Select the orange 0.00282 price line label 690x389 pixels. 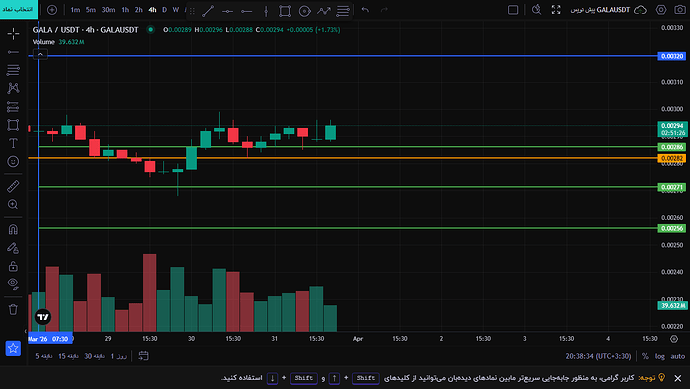point(672,158)
